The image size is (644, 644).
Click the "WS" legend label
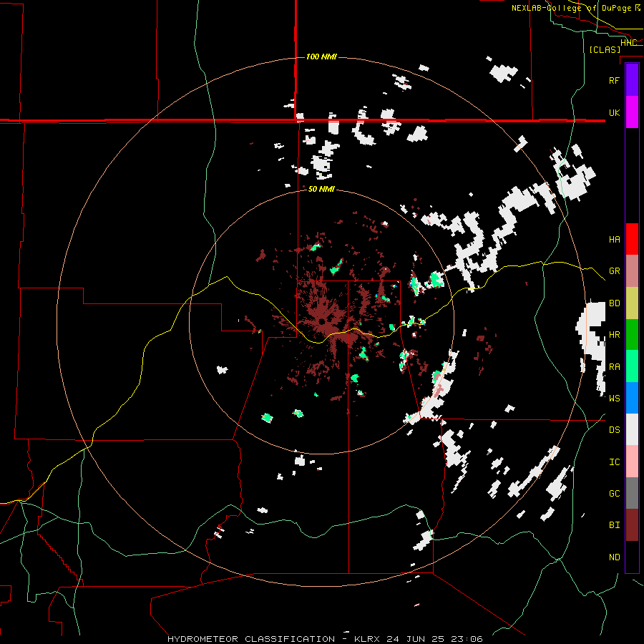(x=614, y=399)
